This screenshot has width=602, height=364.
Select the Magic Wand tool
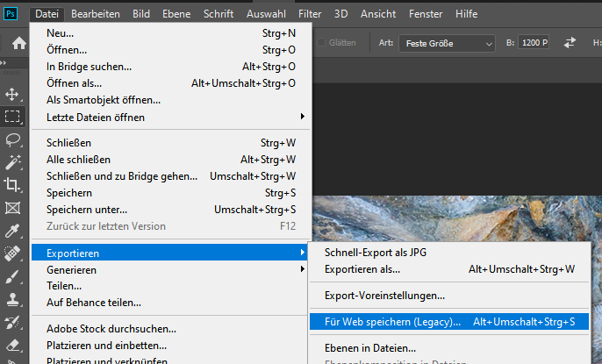[12, 162]
